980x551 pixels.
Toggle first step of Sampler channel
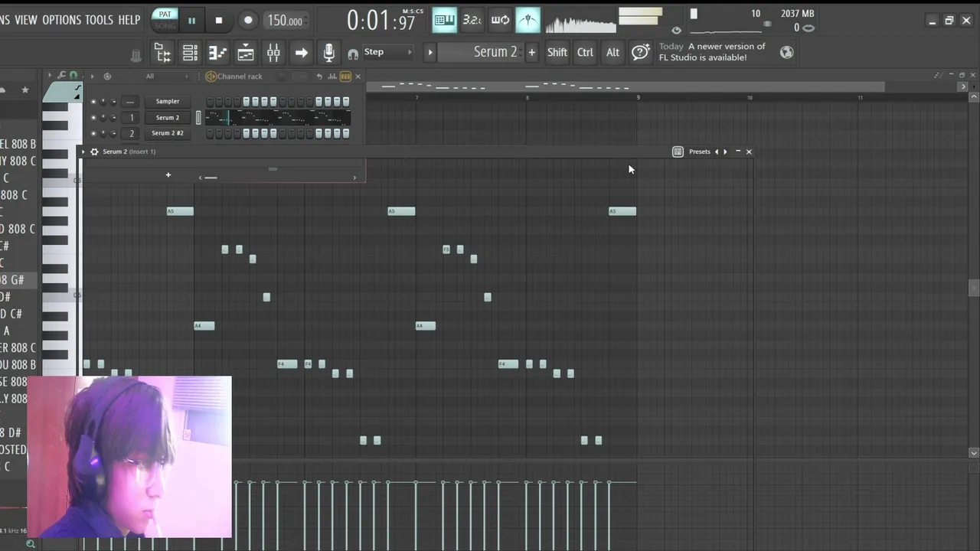pos(209,102)
